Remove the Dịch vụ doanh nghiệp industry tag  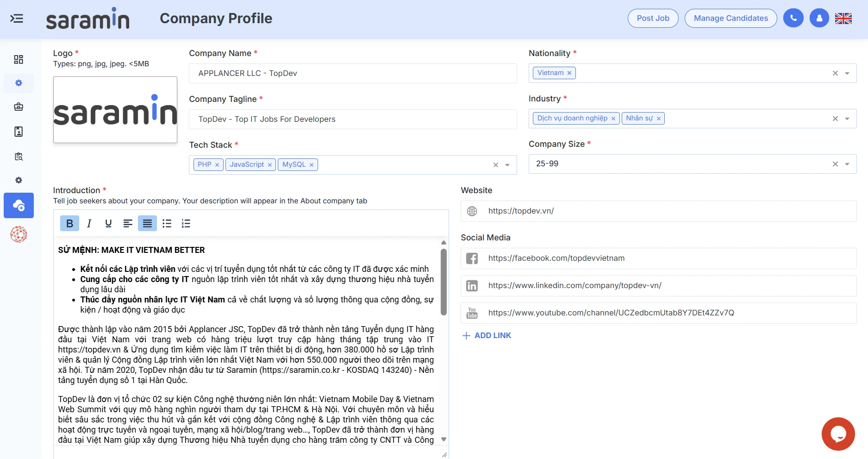[x=613, y=119]
